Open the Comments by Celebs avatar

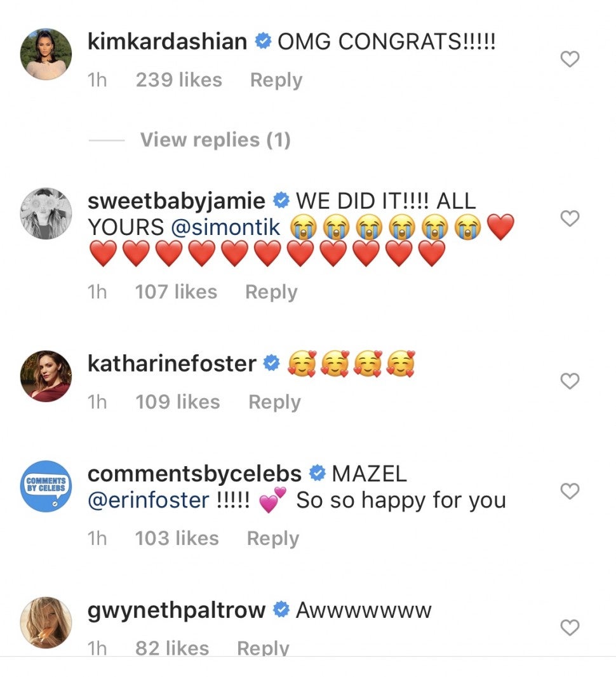[46, 486]
